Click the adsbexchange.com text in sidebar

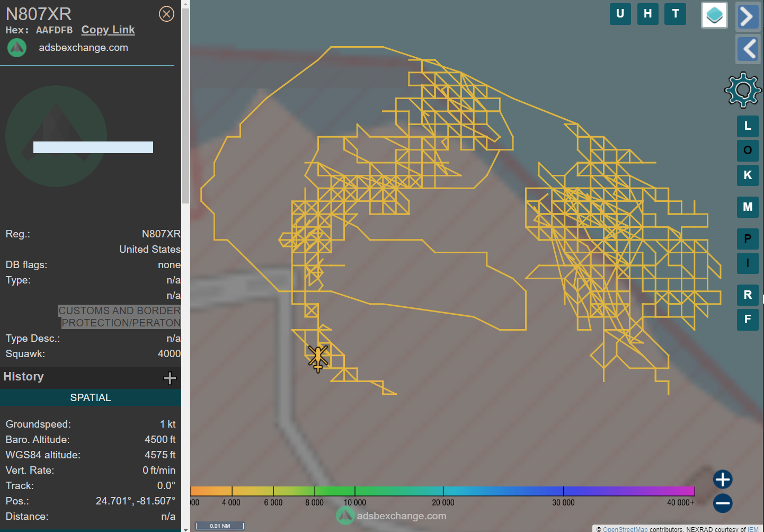pyautogui.click(x=83, y=48)
